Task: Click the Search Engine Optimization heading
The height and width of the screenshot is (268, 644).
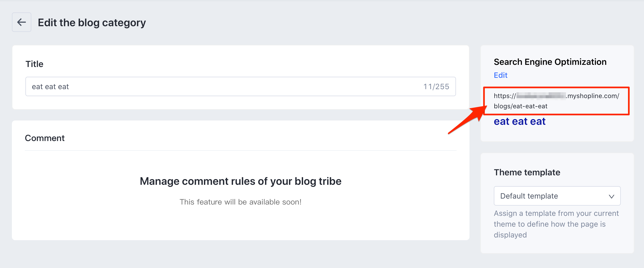Action: click(x=550, y=62)
